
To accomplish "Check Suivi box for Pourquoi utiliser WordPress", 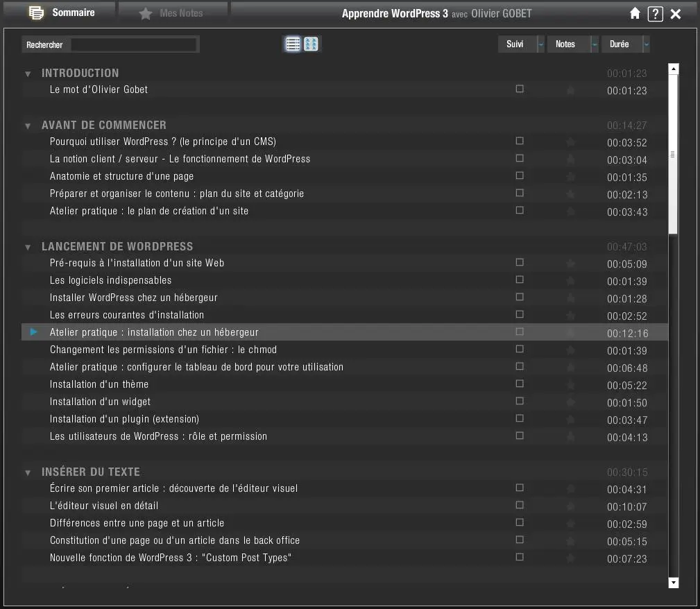I will [x=520, y=141].
